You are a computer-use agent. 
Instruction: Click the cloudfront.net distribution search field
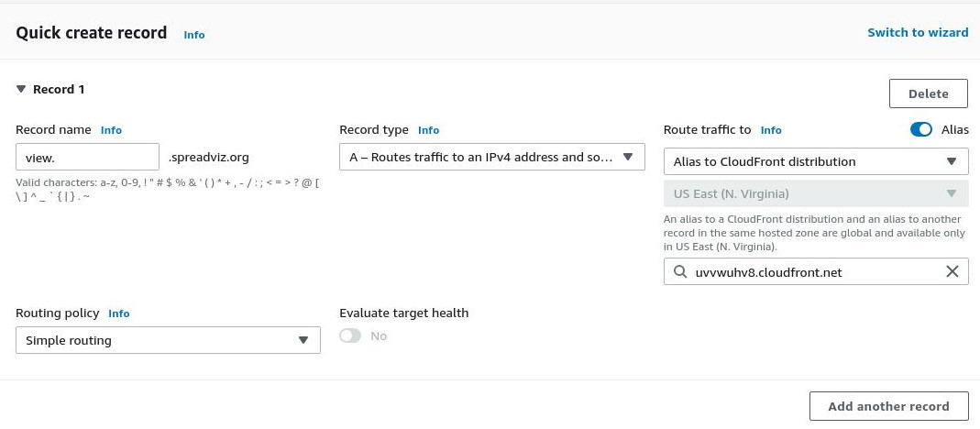click(x=816, y=271)
